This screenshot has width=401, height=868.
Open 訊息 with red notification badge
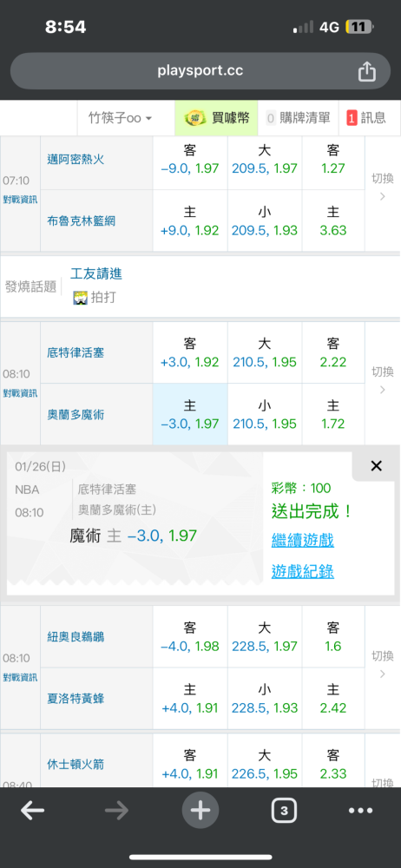365,118
